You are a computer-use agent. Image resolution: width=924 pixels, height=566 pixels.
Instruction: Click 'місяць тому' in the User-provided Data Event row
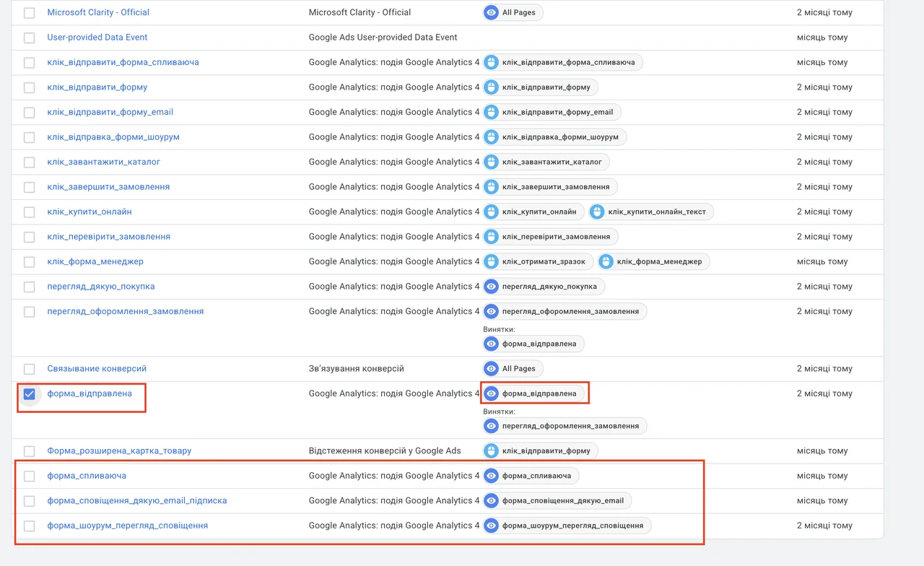822,38
